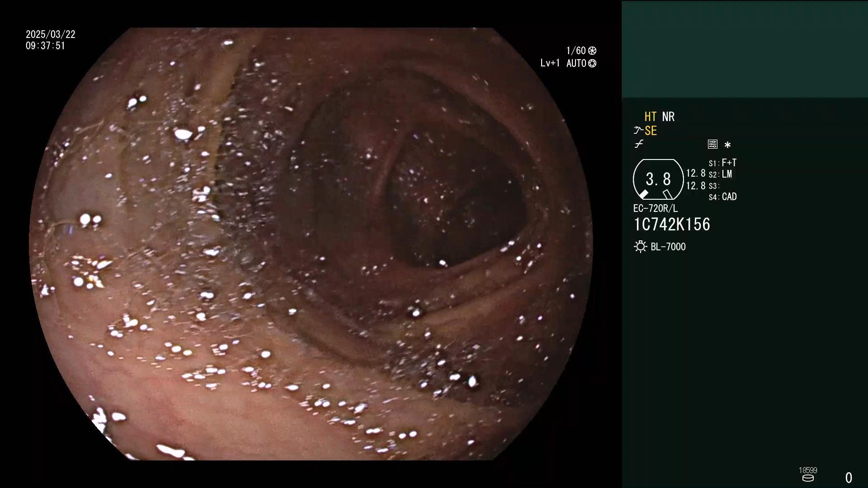The height and width of the screenshot is (488, 868).
Task: Click the storage disk icon at bottom right
Action: pyautogui.click(x=808, y=478)
